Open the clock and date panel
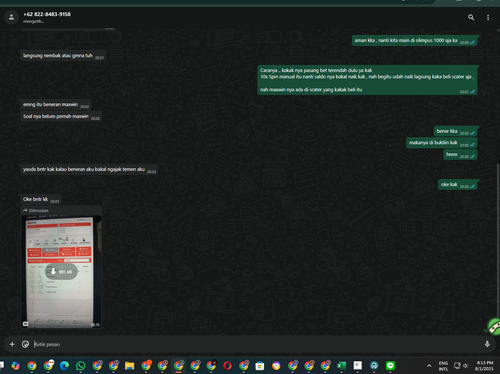Screen dimensions: 500x374 [x=484, y=366]
